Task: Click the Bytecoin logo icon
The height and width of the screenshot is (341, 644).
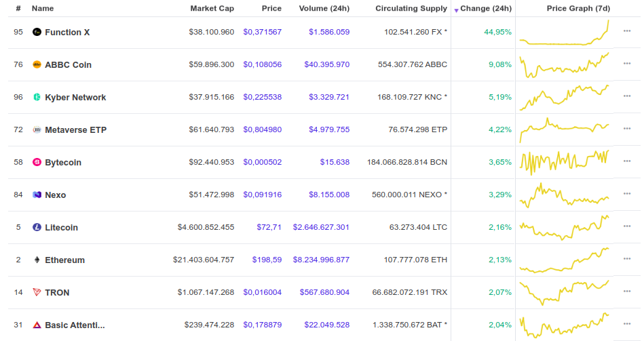Action: point(37,162)
